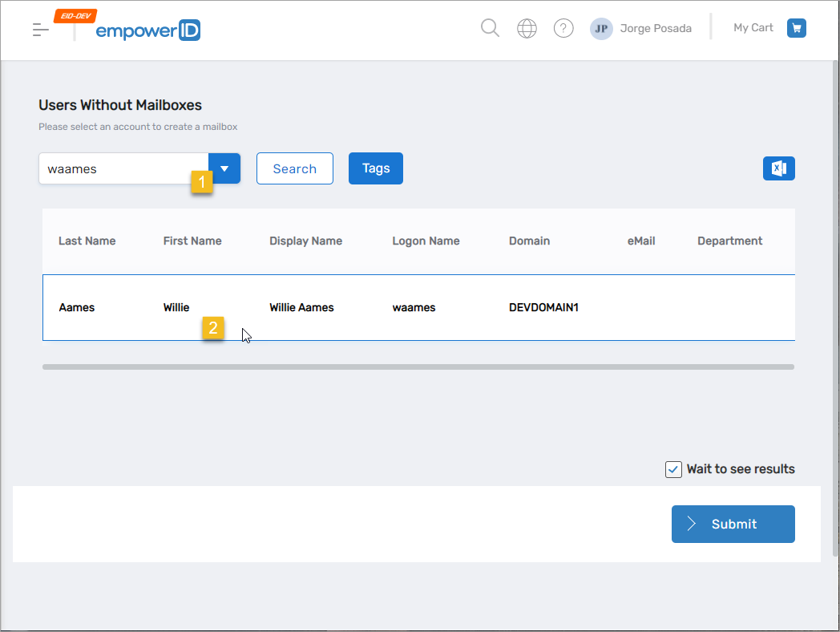Click the empowerID logo
This screenshot has height=632, width=840.
point(147,30)
